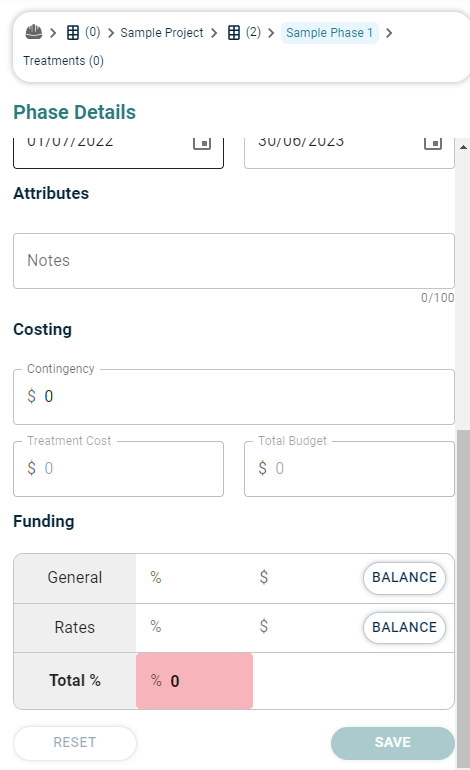Balance the Rates funding row
Screen dimensions: 470x770
pos(404,627)
